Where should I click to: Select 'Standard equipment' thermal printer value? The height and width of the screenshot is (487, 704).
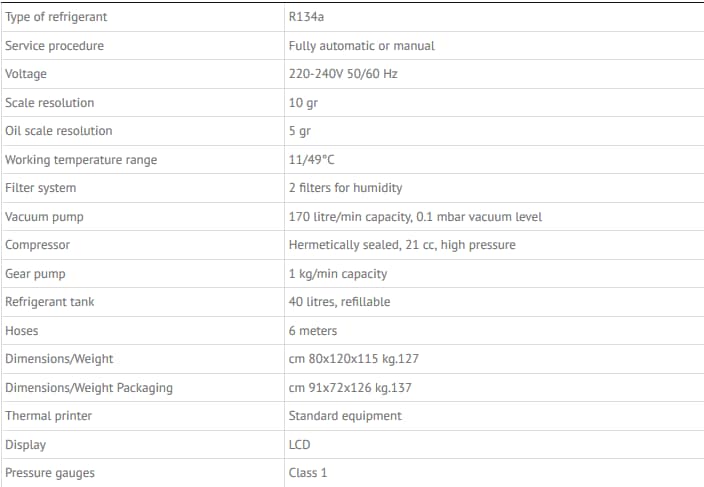345,416
